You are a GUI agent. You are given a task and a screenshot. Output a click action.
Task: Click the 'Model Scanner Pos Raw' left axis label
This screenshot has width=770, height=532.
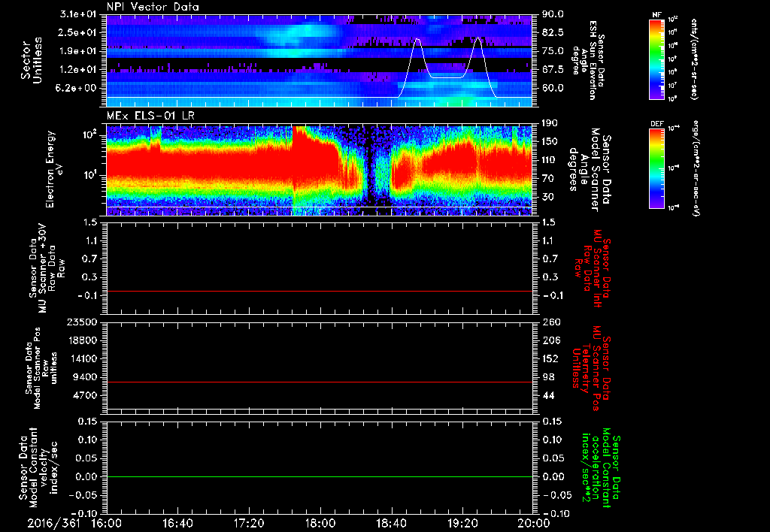pyautogui.click(x=41, y=368)
